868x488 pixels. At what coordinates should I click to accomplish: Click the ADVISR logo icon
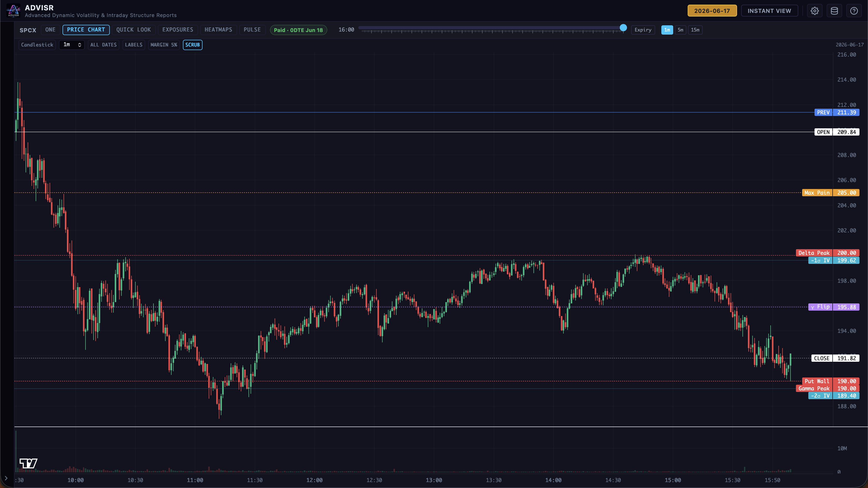(13, 10)
